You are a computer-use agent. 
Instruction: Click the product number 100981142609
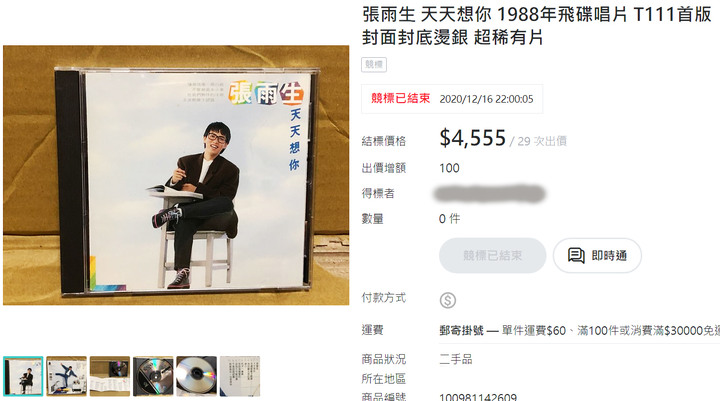click(478, 397)
